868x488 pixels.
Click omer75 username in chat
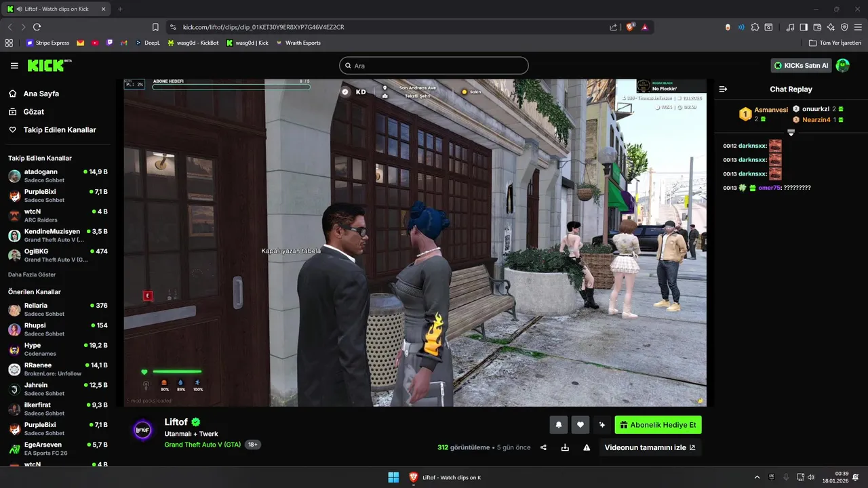[x=769, y=188]
